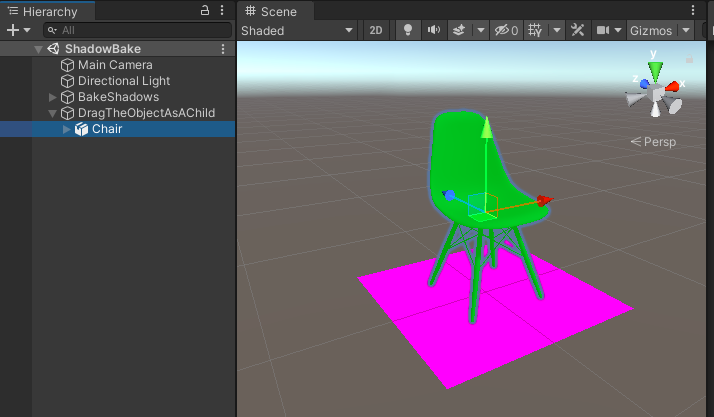Click the Main Camera cube icon

click(x=67, y=65)
